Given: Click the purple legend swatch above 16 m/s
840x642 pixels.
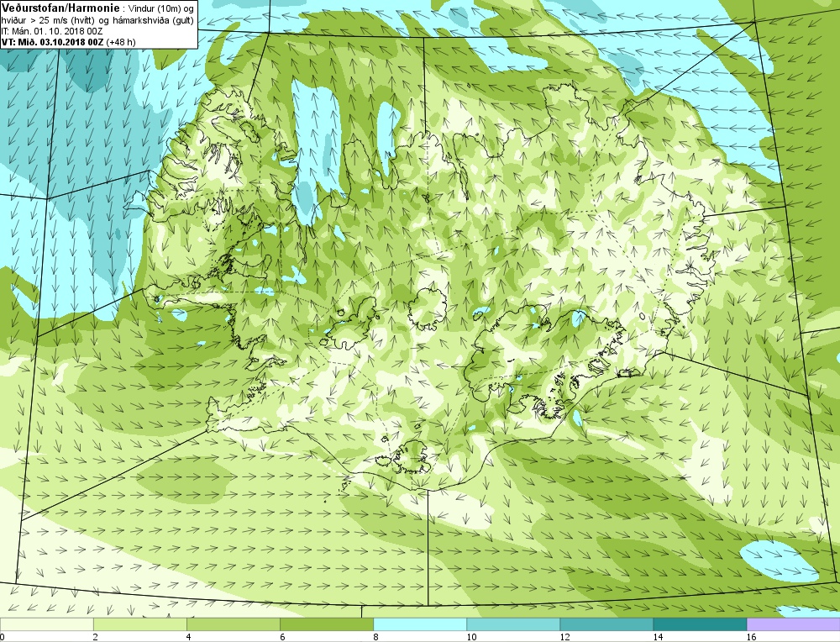Looking at the screenshot, I should 794,624.
